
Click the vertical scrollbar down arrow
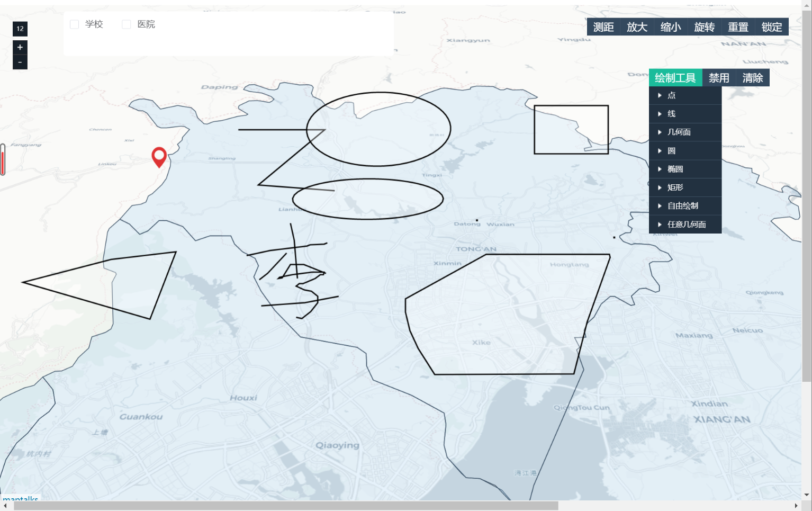pyautogui.click(x=807, y=495)
